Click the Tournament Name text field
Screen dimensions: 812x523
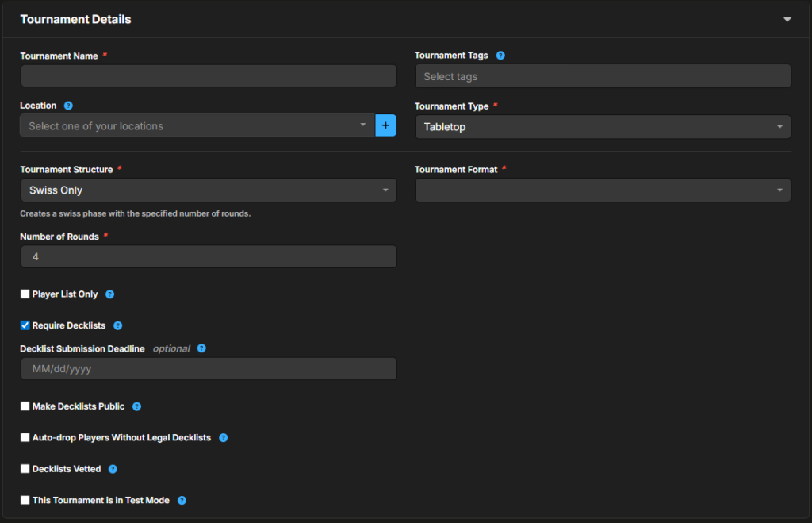click(x=208, y=76)
